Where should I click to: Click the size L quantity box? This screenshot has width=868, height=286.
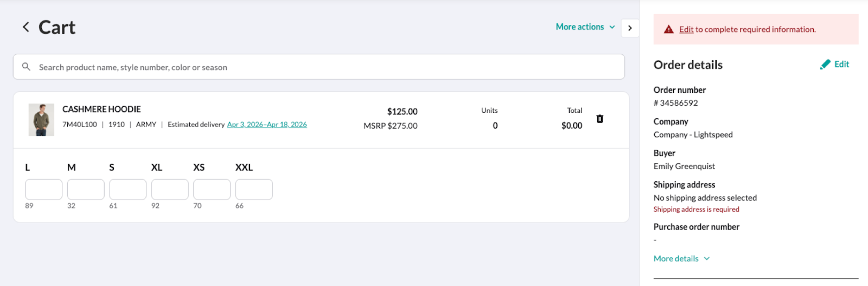click(x=44, y=189)
